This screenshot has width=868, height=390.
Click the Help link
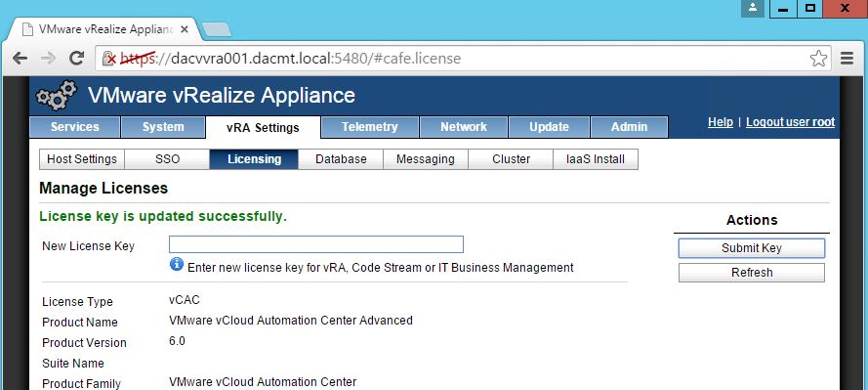pyautogui.click(x=721, y=122)
